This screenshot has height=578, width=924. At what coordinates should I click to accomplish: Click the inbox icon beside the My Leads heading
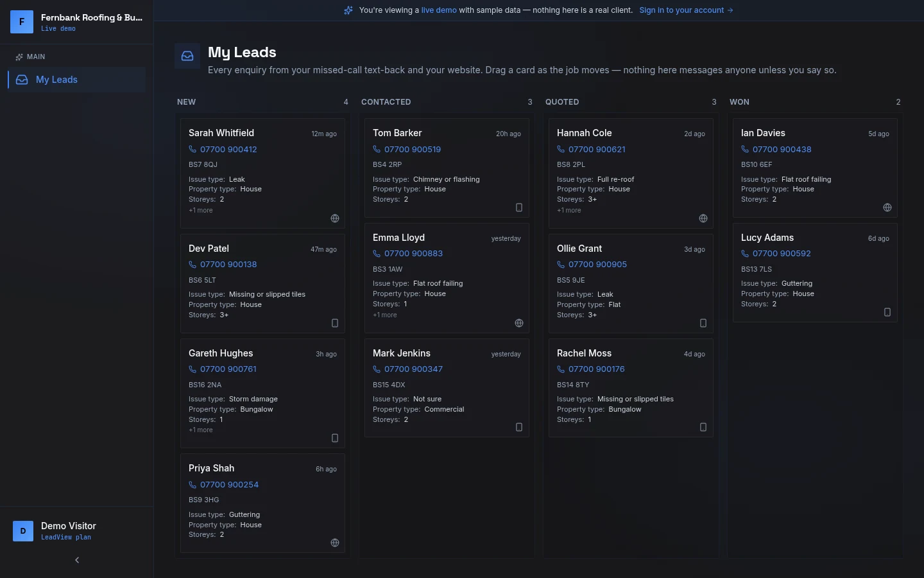(187, 56)
